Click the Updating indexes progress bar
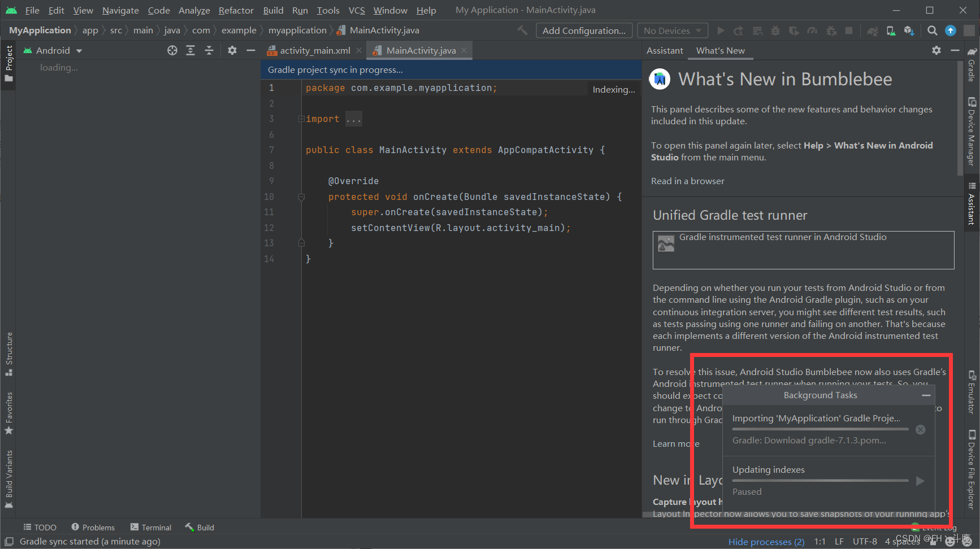 [821, 481]
